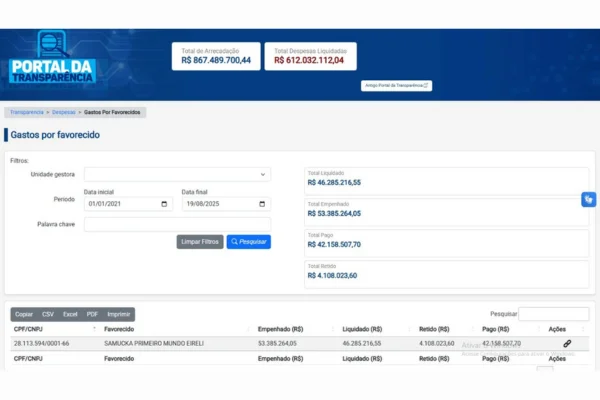The width and height of the screenshot is (600, 400).
Task: Open the Antigo Portal da Transparência link
Action: [x=397, y=86]
